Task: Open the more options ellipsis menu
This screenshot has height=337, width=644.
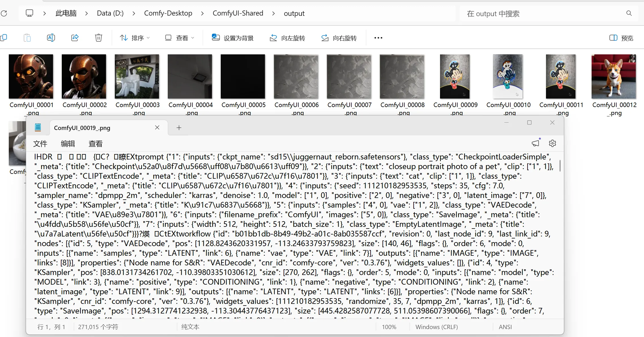Action: tap(378, 38)
